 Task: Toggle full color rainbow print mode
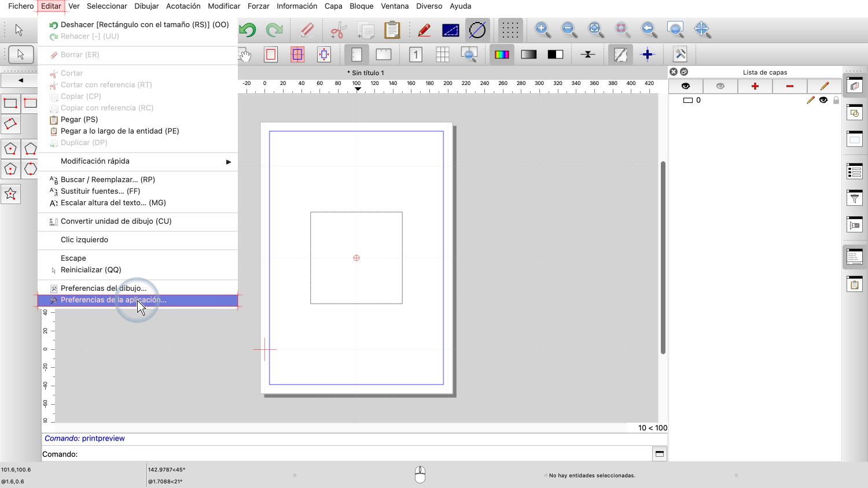point(502,54)
